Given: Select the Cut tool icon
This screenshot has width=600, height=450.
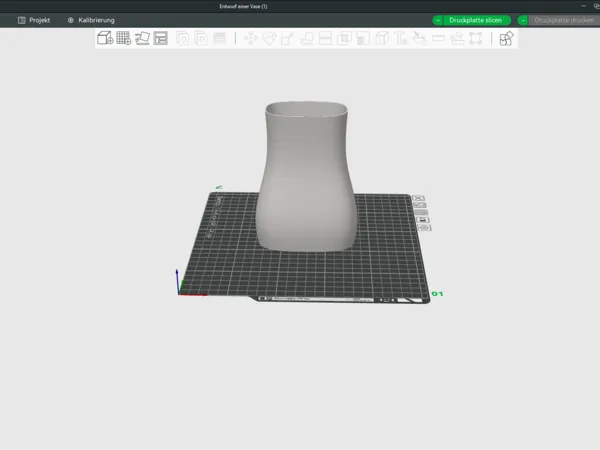Looking at the screenshot, I should click(325, 38).
